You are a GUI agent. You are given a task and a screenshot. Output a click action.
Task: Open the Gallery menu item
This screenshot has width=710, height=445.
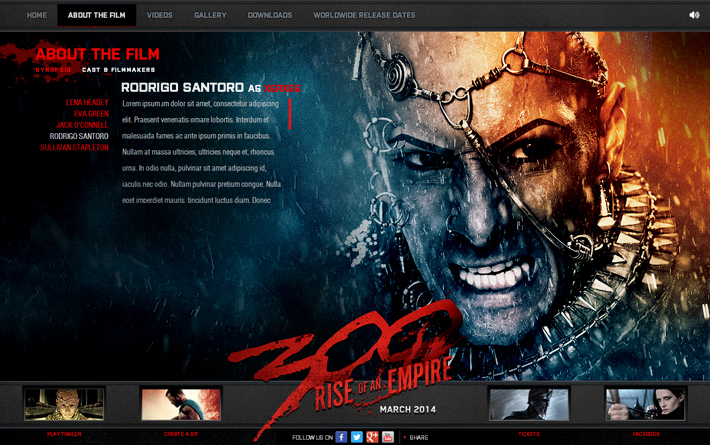click(210, 15)
